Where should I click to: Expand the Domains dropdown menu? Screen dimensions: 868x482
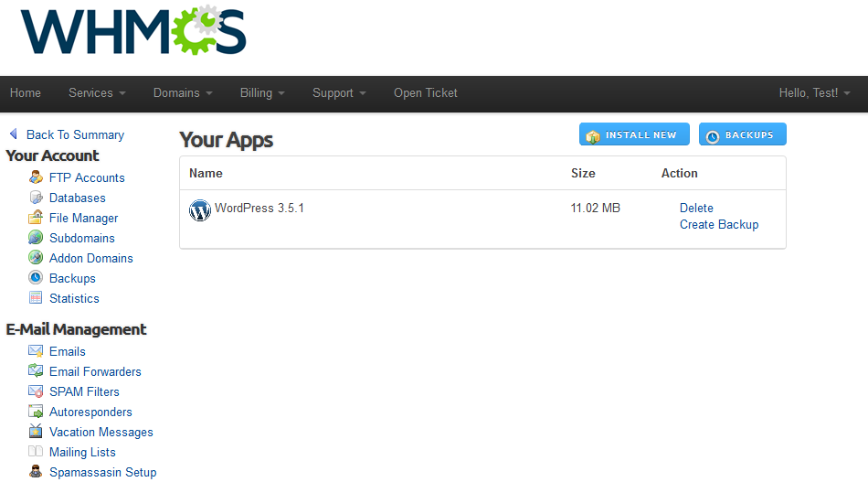(183, 93)
